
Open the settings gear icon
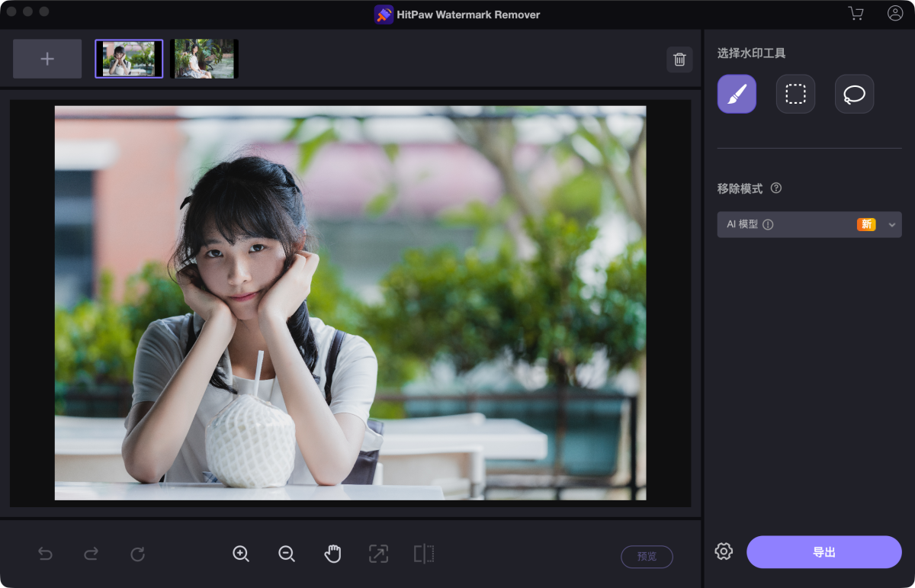click(724, 551)
